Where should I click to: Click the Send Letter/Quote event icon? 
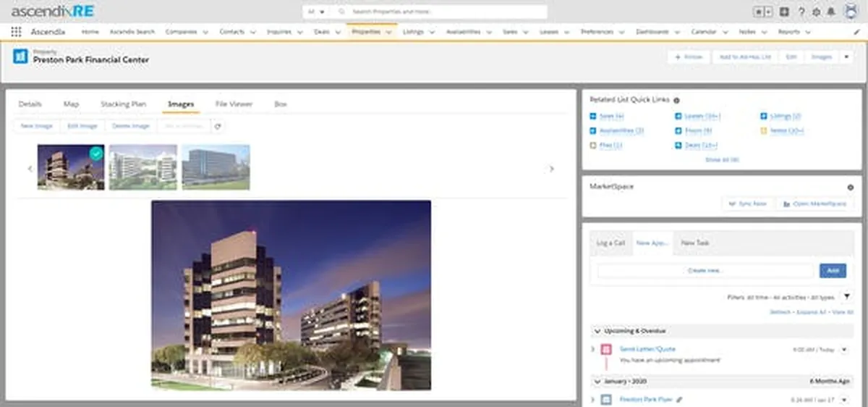pyautogui.click(x=606, y=350)
